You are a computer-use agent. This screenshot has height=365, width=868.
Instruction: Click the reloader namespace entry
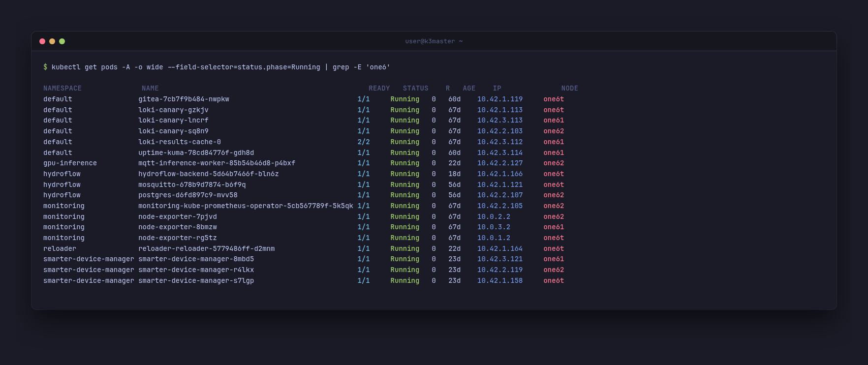point(60,249)
